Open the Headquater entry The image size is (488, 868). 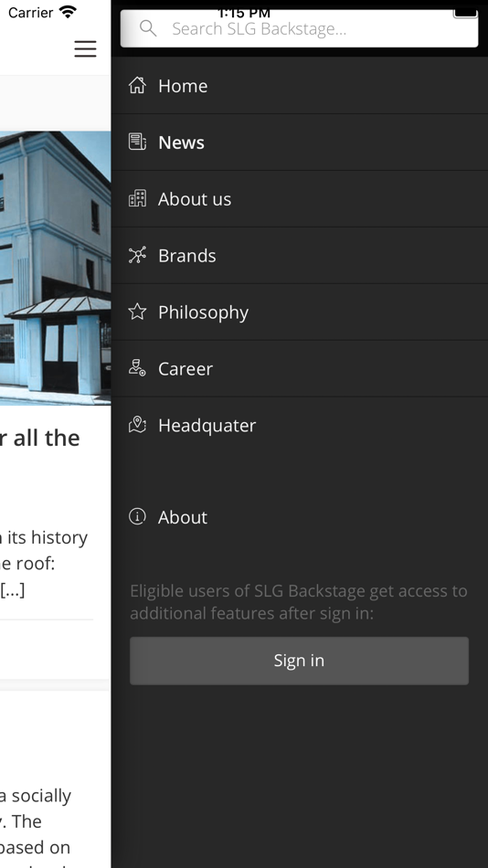click(x=300, y=425)
